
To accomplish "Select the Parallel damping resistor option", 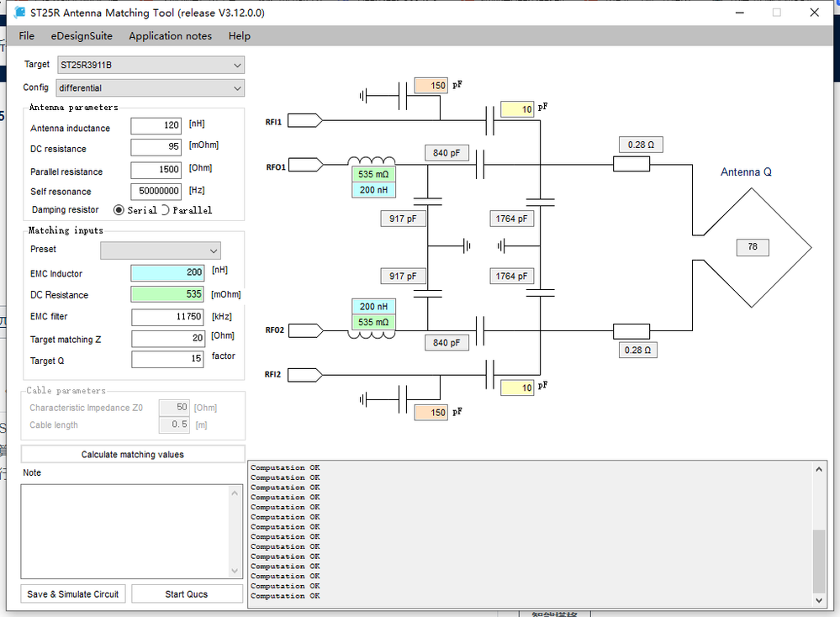I will (x=166, y=210).
